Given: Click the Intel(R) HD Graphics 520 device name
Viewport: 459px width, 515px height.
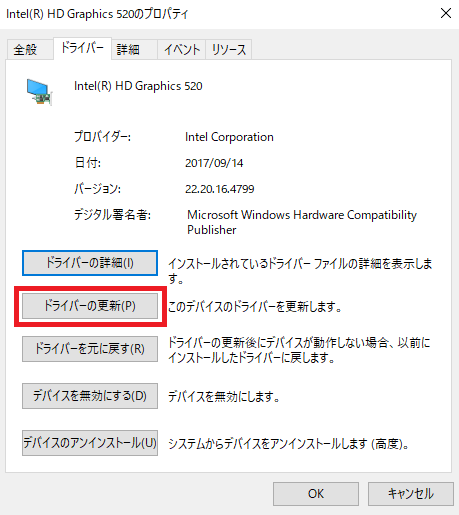Looking at the screenshot, I should click(x=138, y=86).
